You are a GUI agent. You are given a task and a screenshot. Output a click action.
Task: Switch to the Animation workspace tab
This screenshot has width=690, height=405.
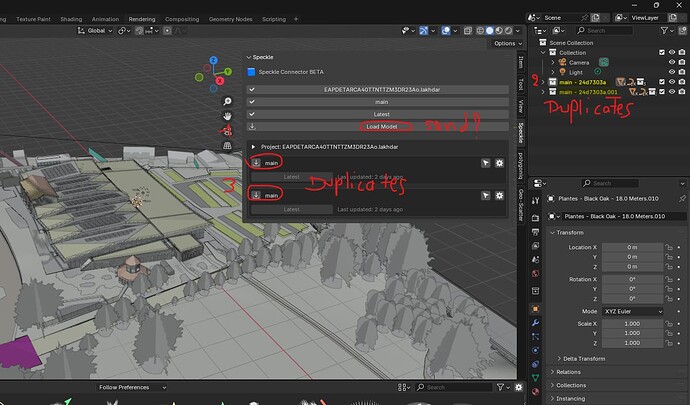(105, 19)
